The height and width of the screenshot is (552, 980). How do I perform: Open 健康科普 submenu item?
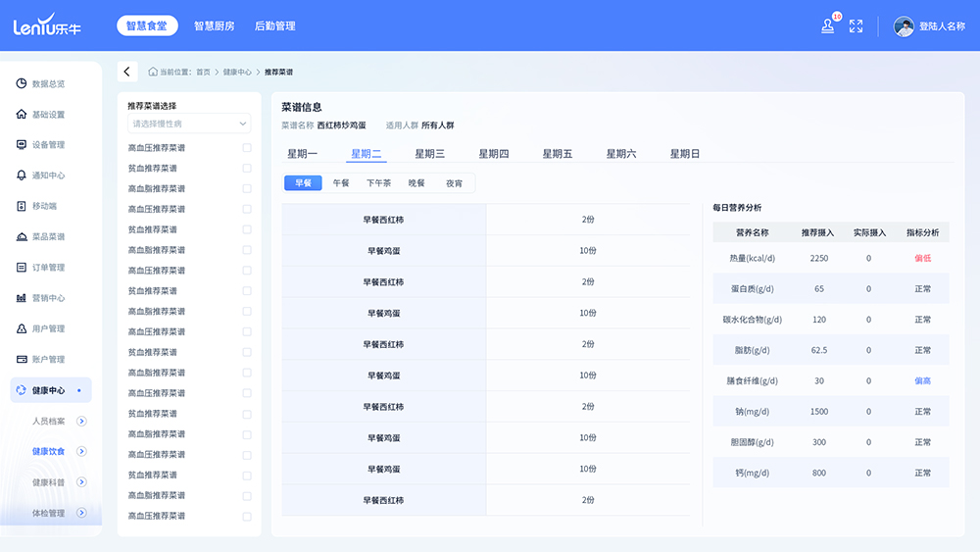[48, 482]
